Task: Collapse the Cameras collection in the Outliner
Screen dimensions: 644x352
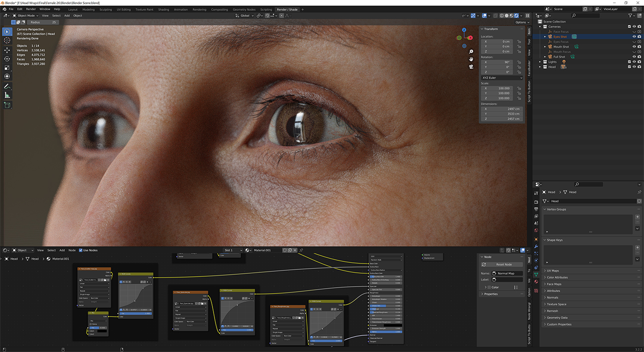Action: 540,26
